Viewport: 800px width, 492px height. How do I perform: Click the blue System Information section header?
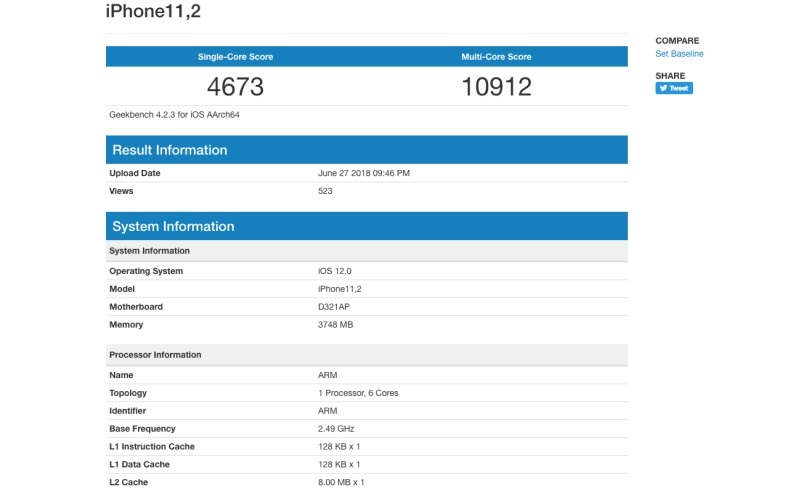click(x=367, y=226)
